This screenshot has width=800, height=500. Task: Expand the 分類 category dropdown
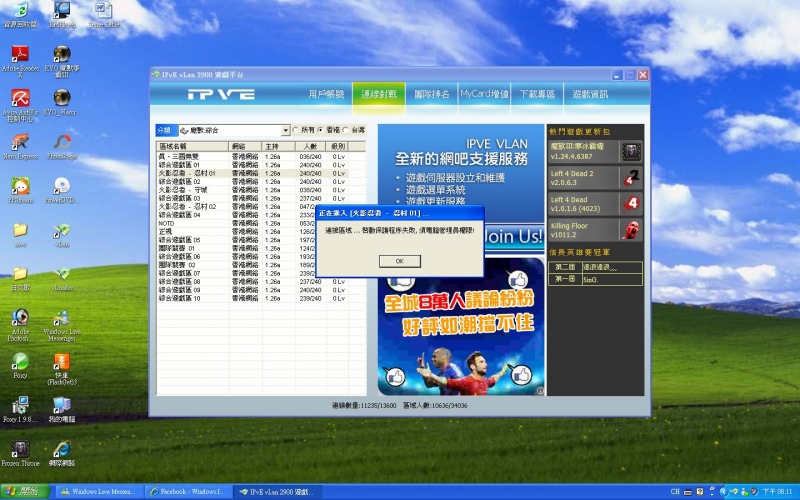(x=286, y=131)
